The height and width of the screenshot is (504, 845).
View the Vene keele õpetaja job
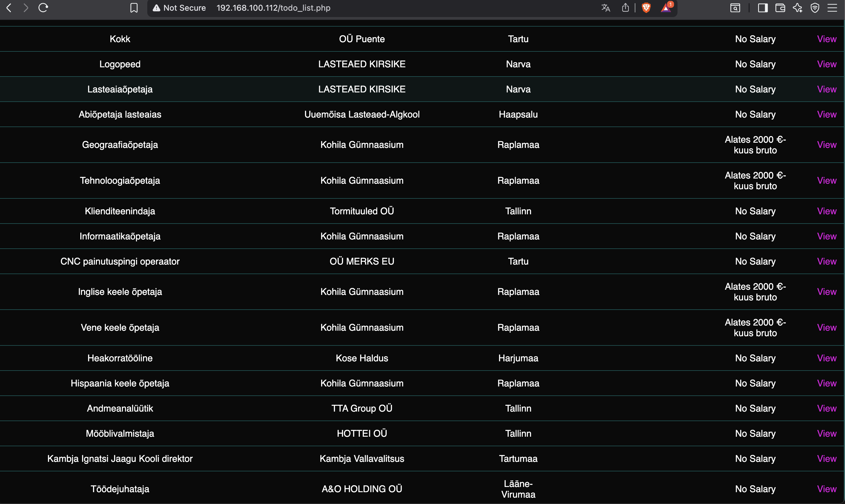[827, 328]
